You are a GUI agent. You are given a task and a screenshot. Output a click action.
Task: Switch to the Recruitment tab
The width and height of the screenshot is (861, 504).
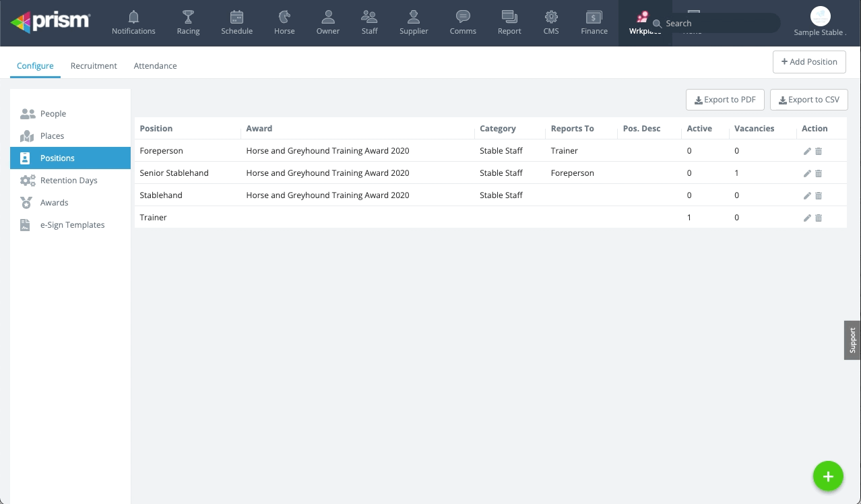[94, 65]
